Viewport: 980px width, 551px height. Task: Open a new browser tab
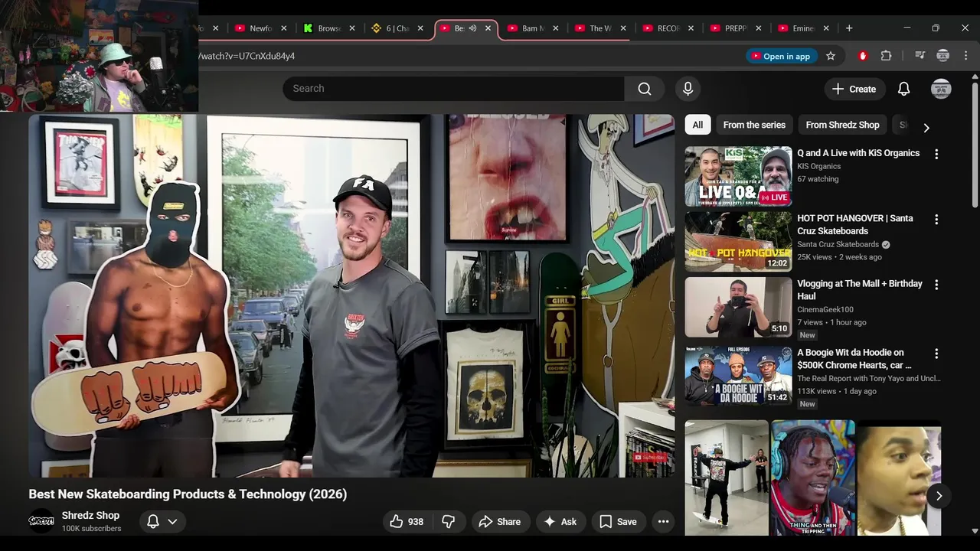pos(848,28)
